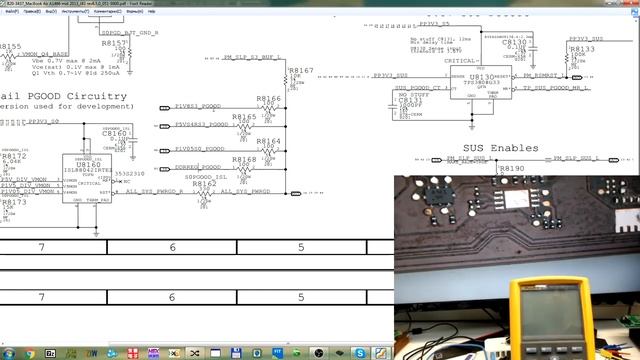Open the floppy disk taskbar icon
Image resolution: width=640 pixels, height=360 pixels.
pos(236,353)
